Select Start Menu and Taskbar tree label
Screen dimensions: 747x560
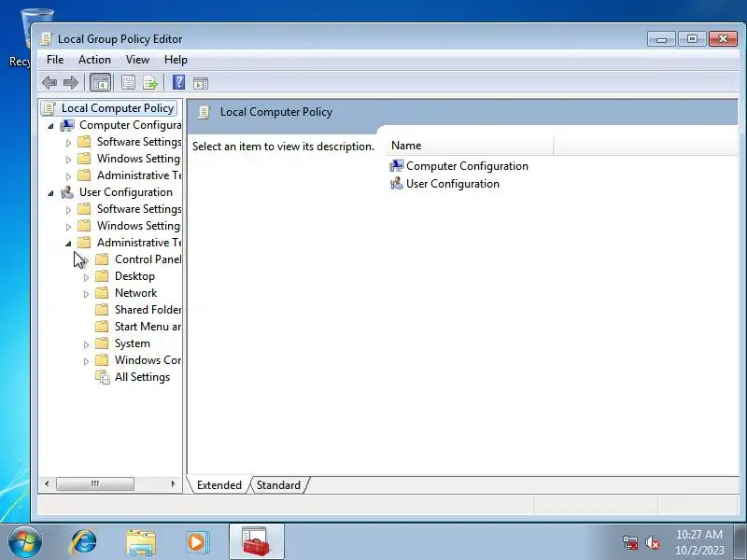click(x=148, y=327)
